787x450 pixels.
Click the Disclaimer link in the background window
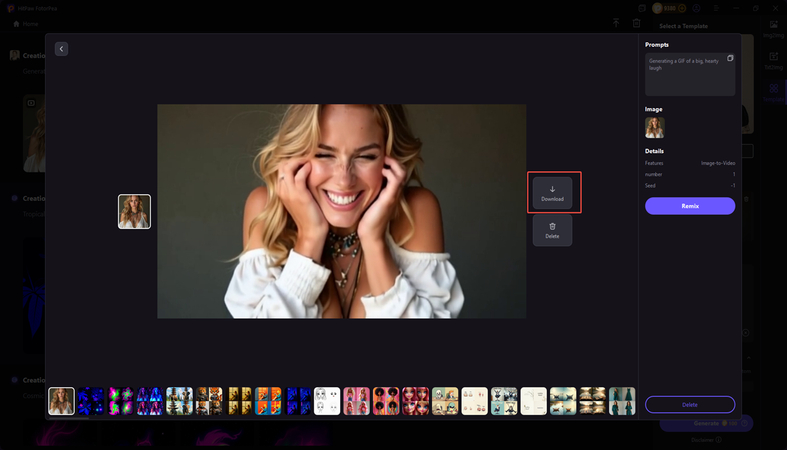706,440
